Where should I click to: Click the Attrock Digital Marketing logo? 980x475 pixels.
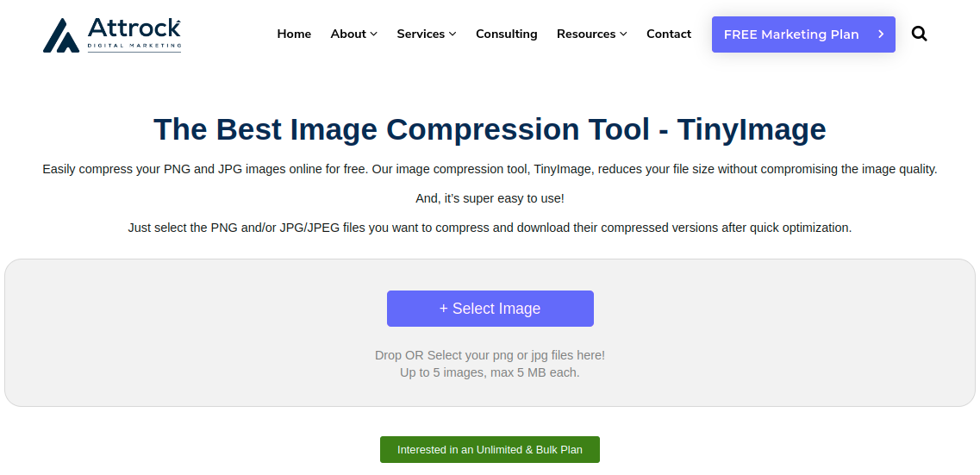(x=112, y=35)
